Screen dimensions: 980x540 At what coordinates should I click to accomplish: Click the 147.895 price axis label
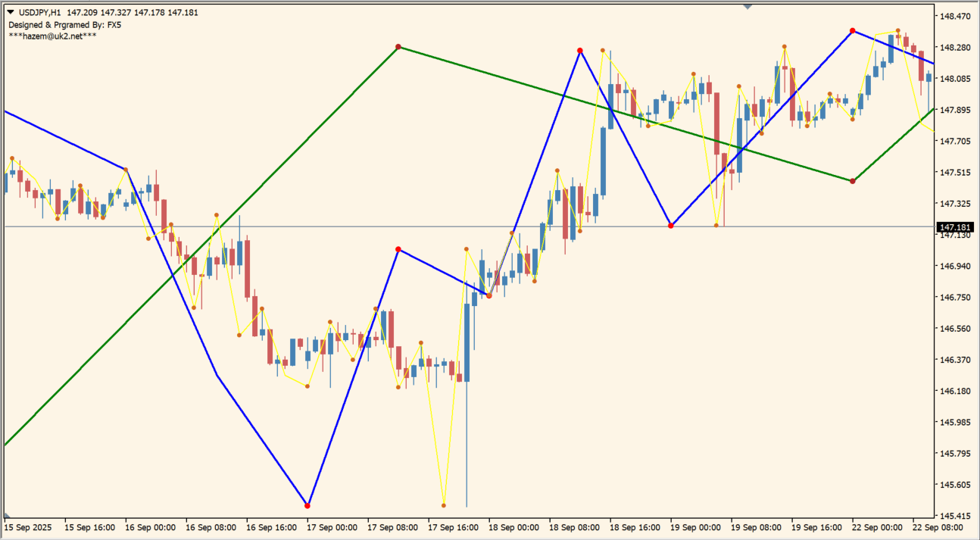[955, 110]
